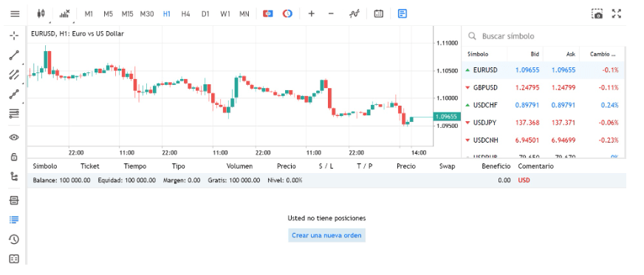Sort market watch by Bid column
644x275 pixels.
(534, 54)
